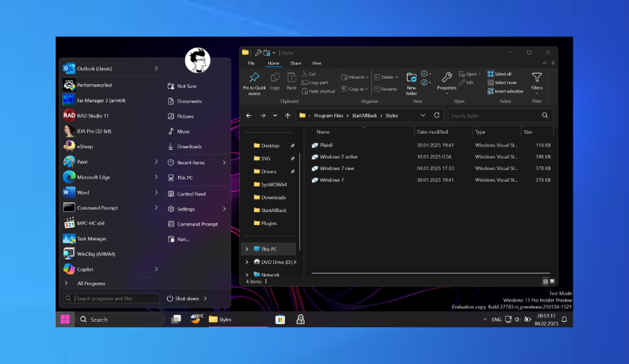Click the Shut down button
629x364 pixels.
pos(183,299)
